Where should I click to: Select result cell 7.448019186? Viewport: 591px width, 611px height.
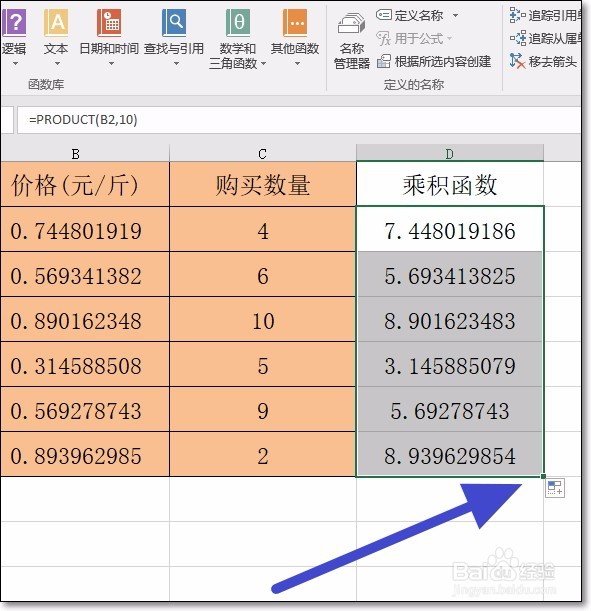pyautogui.click(x=450, y=229)
